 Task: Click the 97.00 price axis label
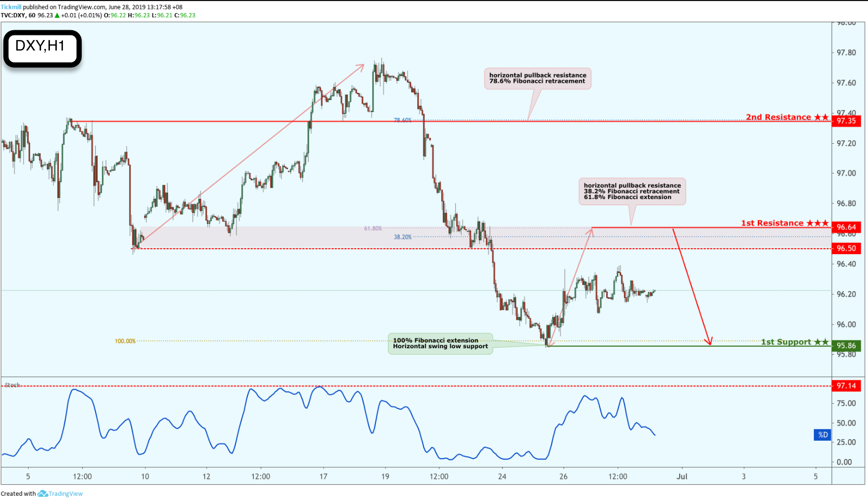pos(846,173)
